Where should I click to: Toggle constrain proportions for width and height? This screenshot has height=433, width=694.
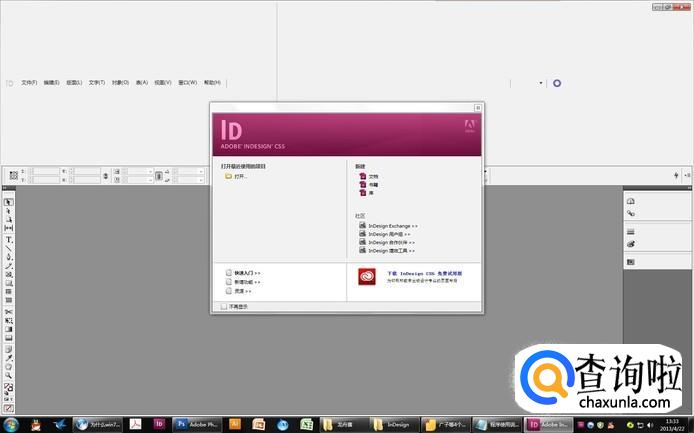pos(105,176)
